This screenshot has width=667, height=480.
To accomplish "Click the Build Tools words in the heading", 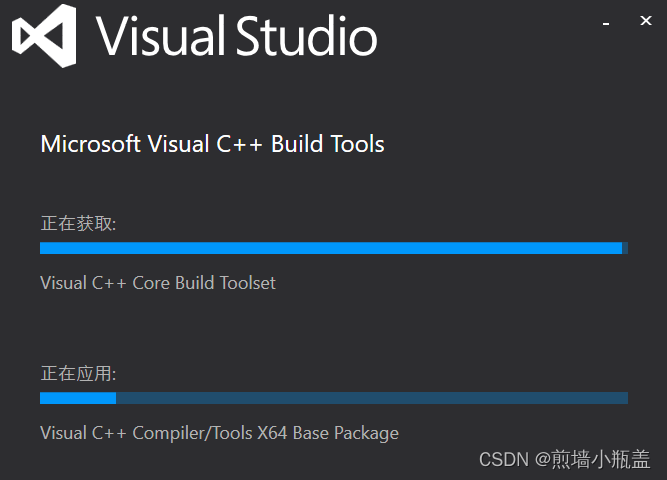I will 328,144.
